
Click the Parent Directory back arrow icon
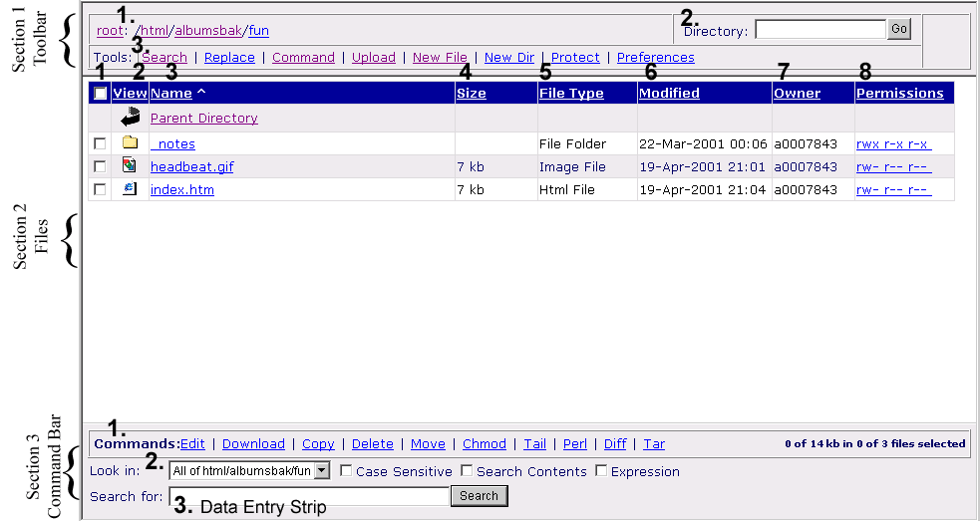click(x=130, y=118)
